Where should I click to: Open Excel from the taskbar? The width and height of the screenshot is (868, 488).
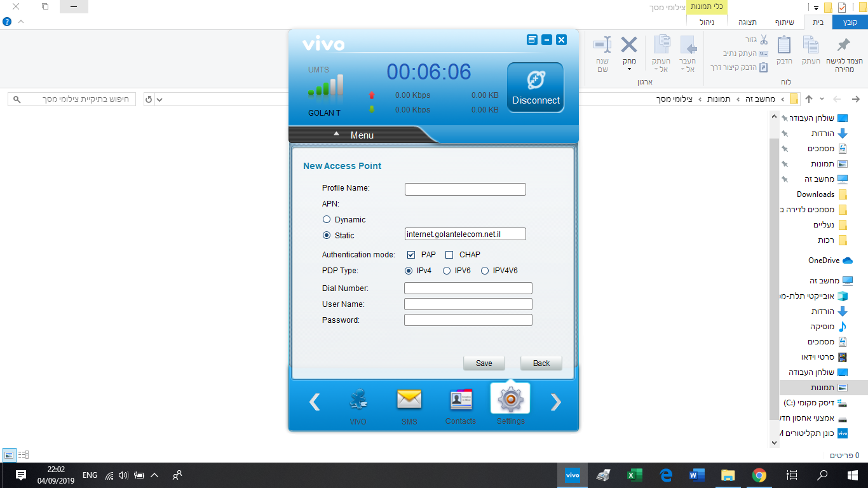[x=634, y=475]
